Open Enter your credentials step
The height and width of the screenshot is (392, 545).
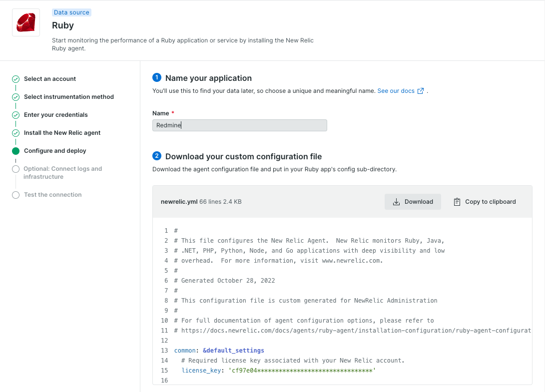click(x=55, y=115)
